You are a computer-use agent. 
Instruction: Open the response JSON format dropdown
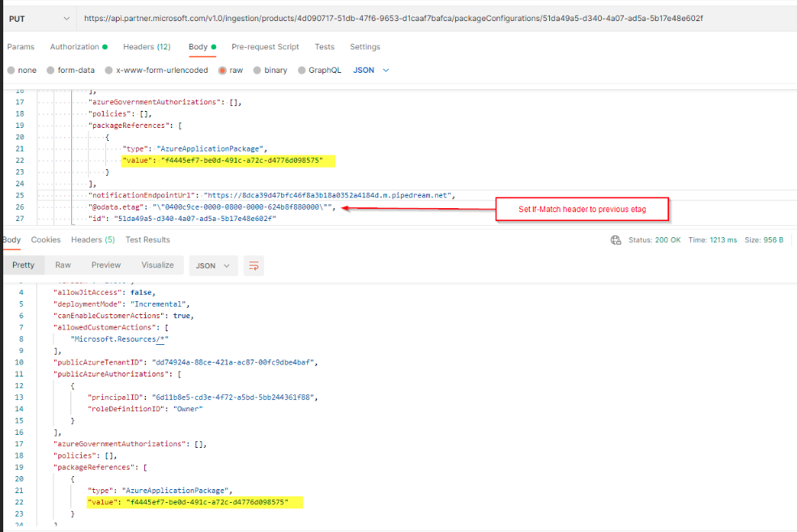214,266
